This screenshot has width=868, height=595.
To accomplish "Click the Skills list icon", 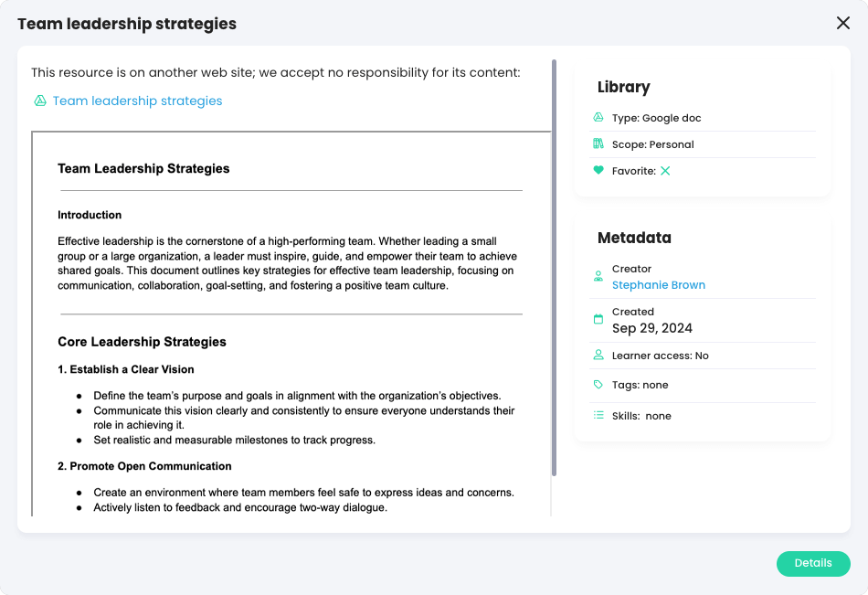I will point(598,416).
